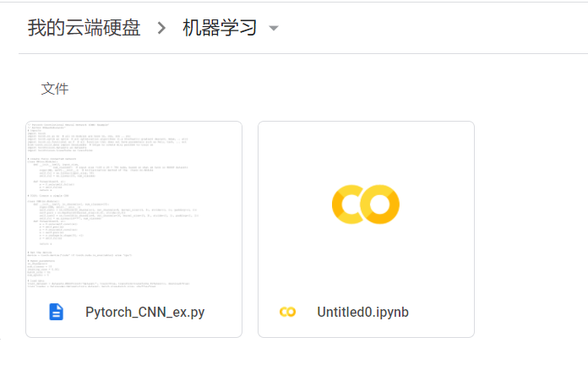Select the Untitled0.ipynb file name

tap(362, 313)
